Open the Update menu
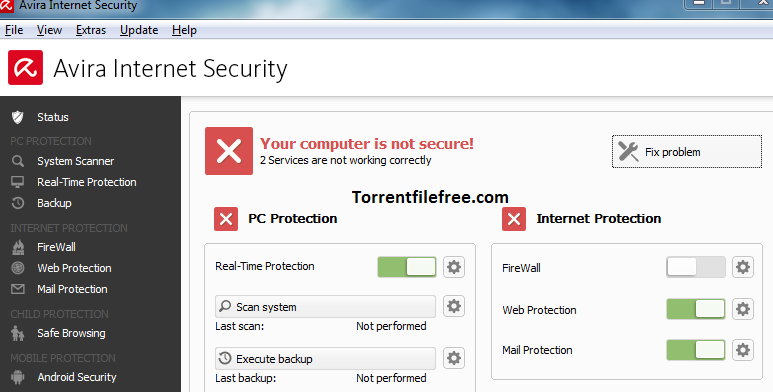This screenshot has width=773, height=392. (x=139, y=30)
